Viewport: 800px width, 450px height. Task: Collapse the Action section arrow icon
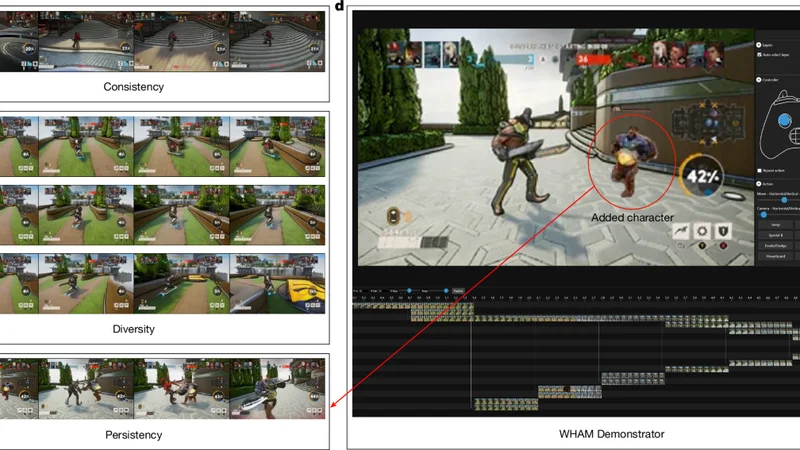click(x=759, y=184)
